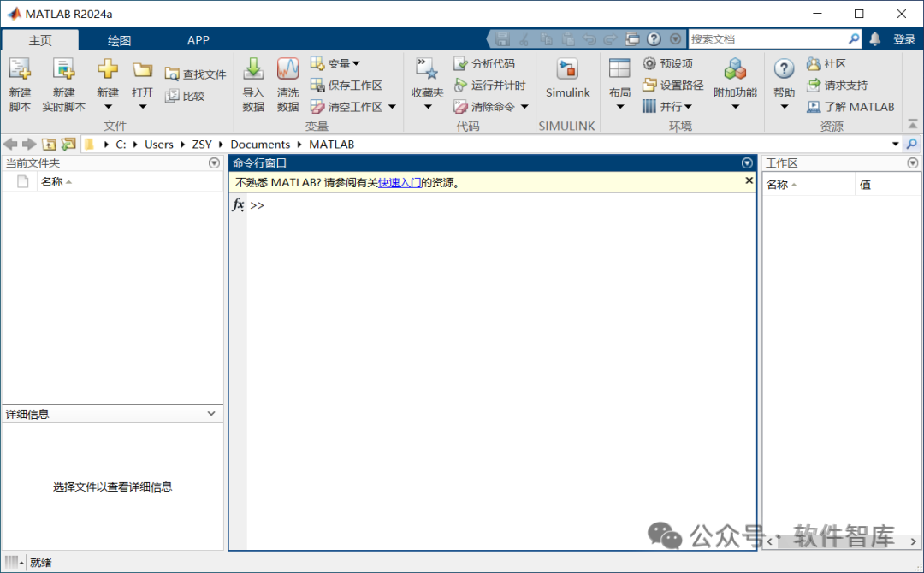Click the 比较 (Compare) tool
924x573 pixels.
tap(185, 96)
